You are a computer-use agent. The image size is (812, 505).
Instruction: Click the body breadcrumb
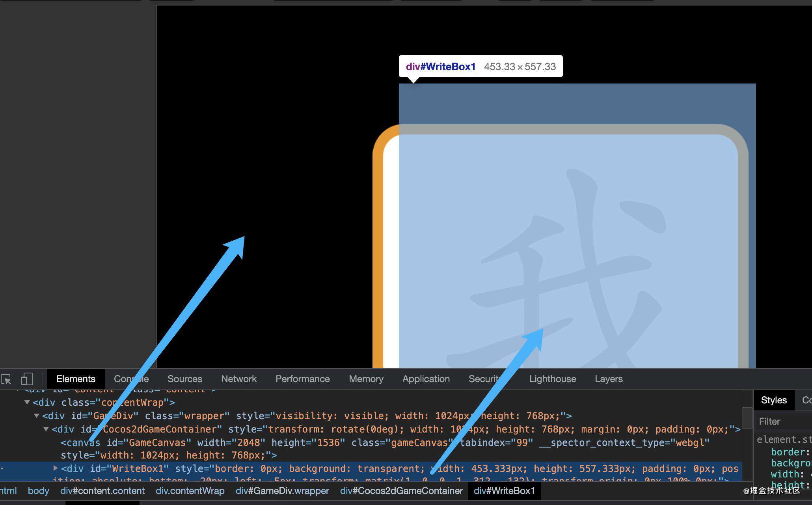[x=39, y=491]
